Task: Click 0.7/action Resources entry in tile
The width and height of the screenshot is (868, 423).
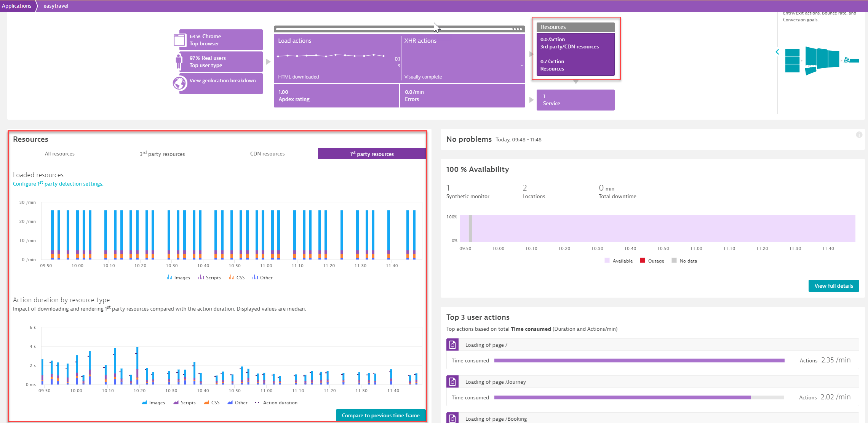Action: point(552,65)
